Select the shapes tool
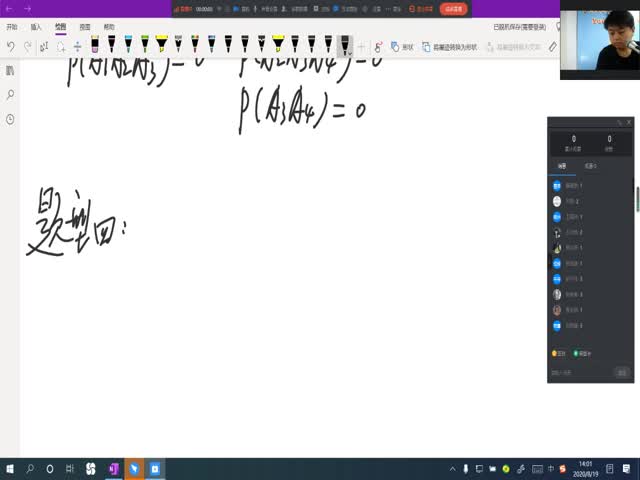Image resolution: width=640 pixels, height=480 pixels. pos(402,47)
